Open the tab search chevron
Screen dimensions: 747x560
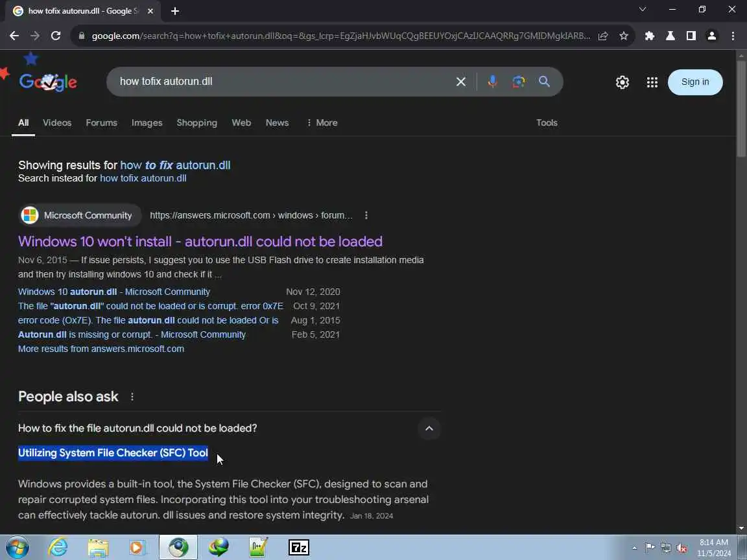coord(642,10)
